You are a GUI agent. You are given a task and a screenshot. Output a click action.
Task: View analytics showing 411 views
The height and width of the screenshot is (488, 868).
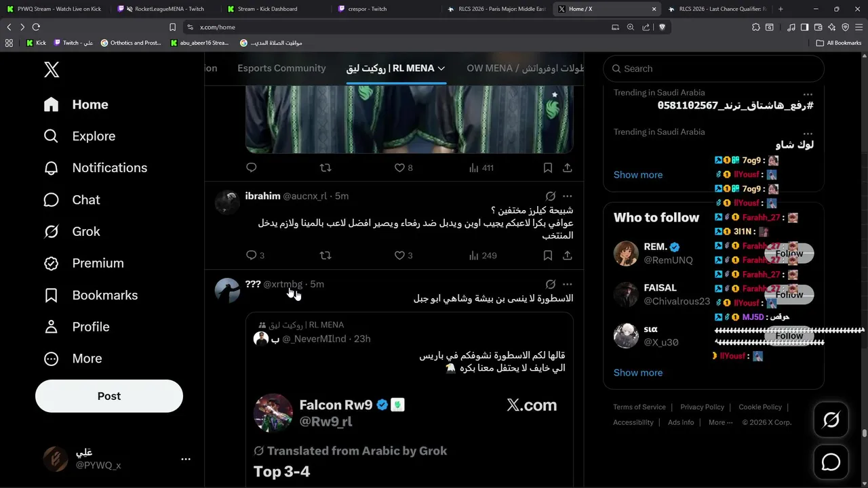click(x=481, y=167)
